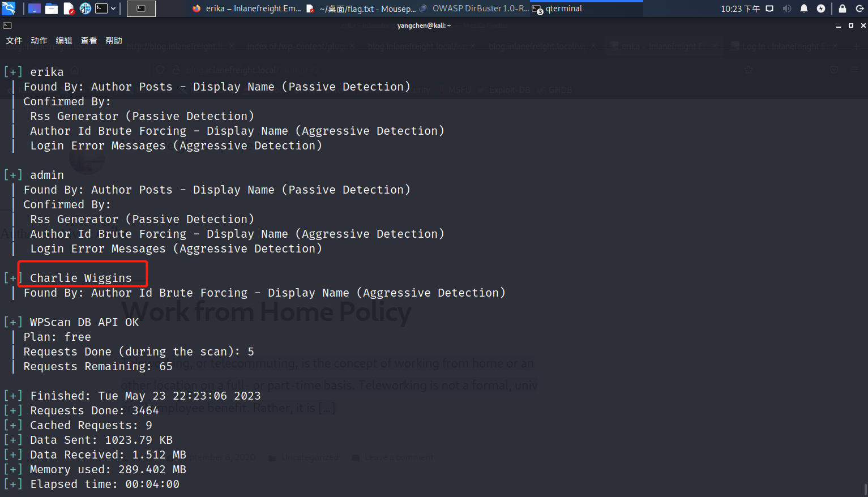Open the 编辑 menu
This screenshot has height=497, width=868.
64,41
